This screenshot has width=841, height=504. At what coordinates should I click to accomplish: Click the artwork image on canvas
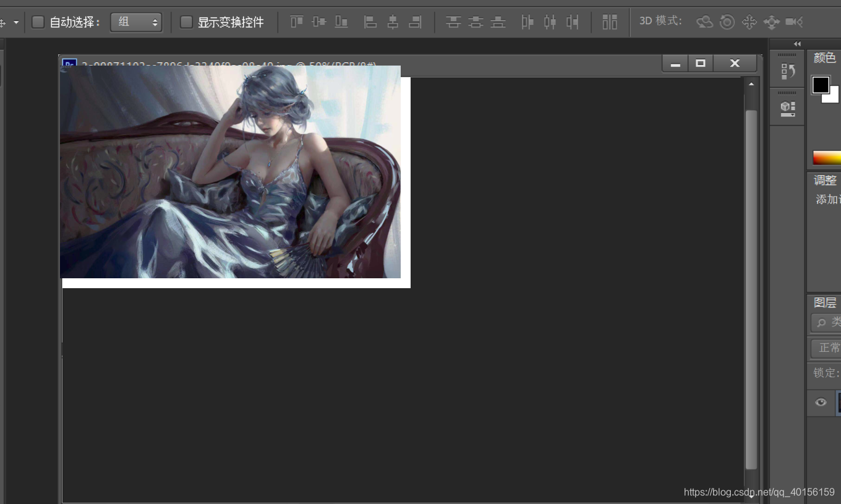(230, 172)
